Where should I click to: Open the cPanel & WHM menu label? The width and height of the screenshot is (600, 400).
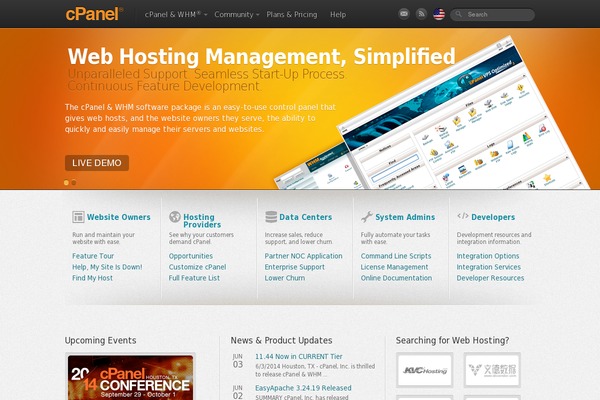pyautogui.click(x=173, y=15)
